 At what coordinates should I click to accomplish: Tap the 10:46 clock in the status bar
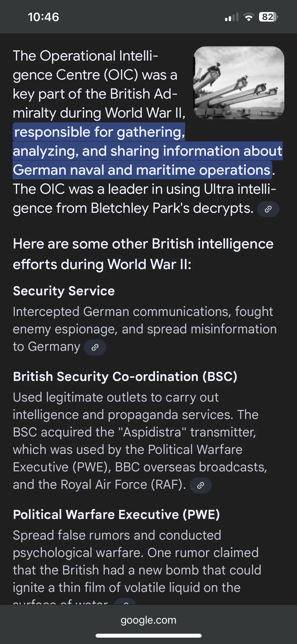44,17
